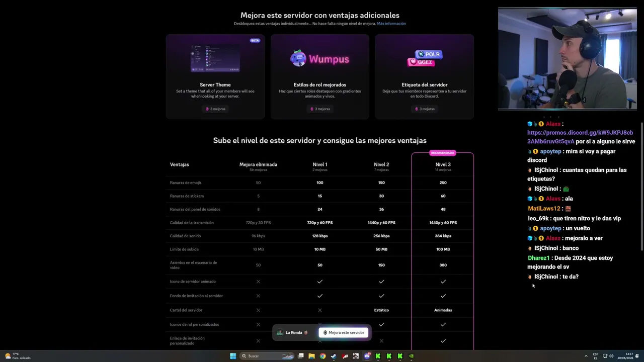The image size is (644, 362).
Task: Click the Estático value under Nivel 2
Action: click(381, 310)
